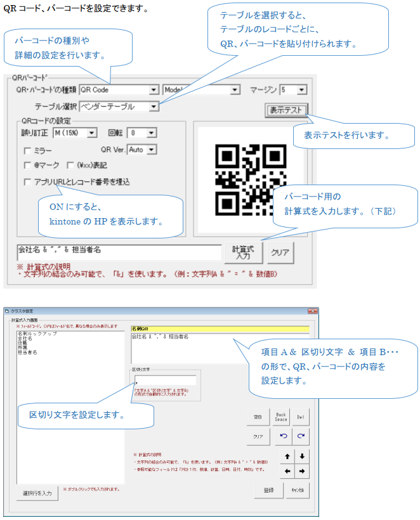This screenshot has width=420, height=520.
Task: Click the left arrow cursor button
Action: click(287, 471)
